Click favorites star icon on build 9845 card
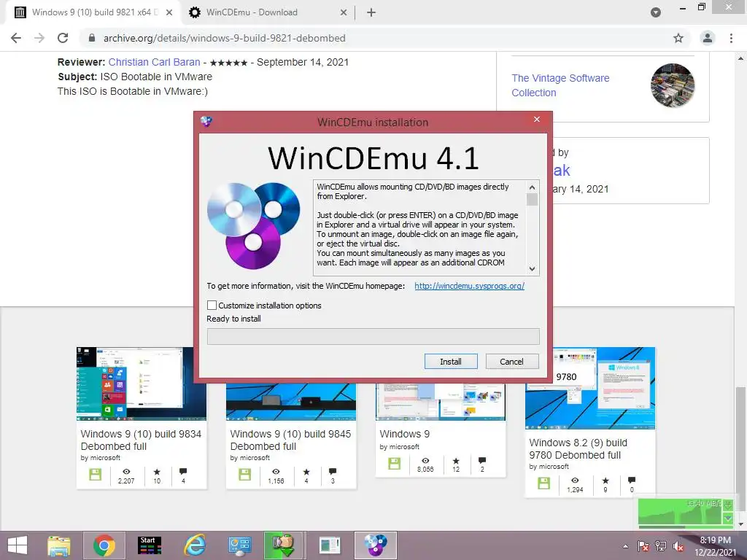This screenshot has width=747, height=560. [x=306, y=472]
